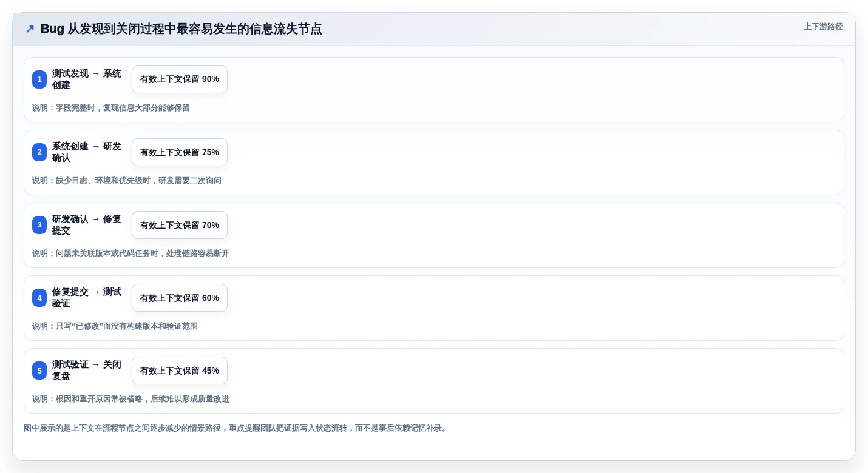The height and width of the screenshot is (473, 868).
Task: Click the 有效上下文保留 90% pill
Action: point(180,79)
